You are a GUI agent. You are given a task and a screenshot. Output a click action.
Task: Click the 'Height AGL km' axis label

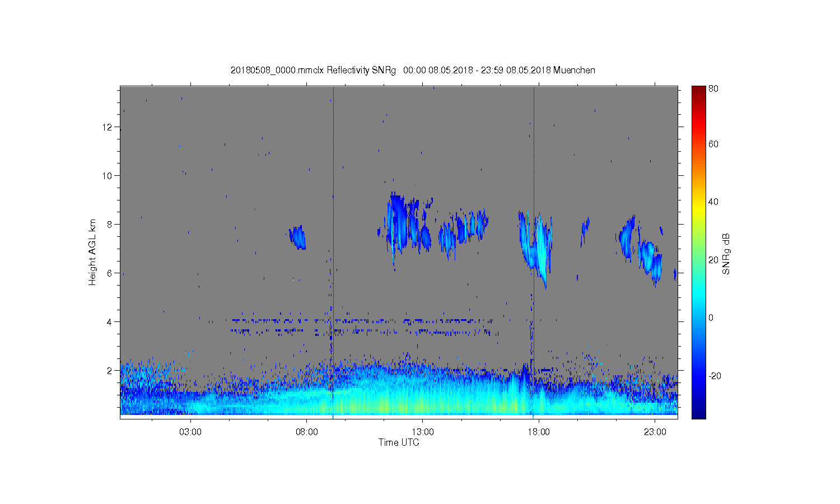(x=92, y=253)
